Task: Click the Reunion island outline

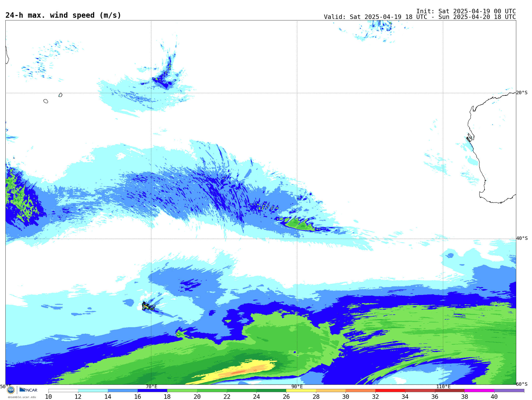Action: click(x=46, y=101)
